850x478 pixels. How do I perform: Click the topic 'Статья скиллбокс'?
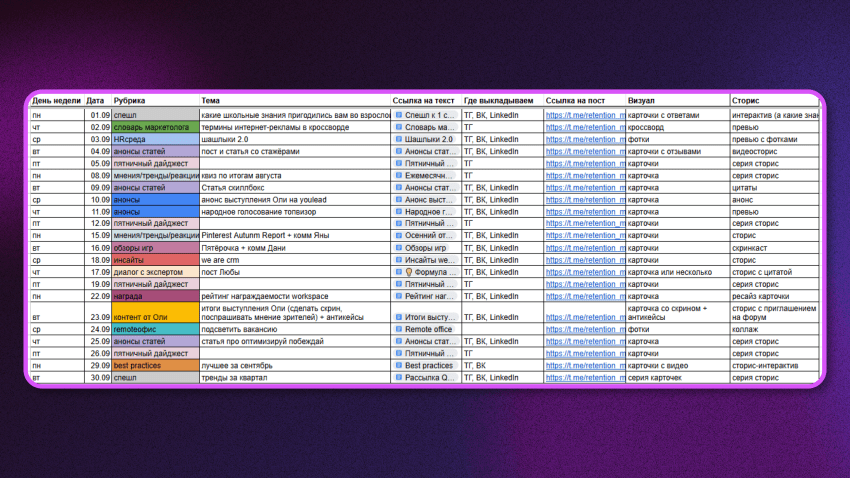[233, 188]
